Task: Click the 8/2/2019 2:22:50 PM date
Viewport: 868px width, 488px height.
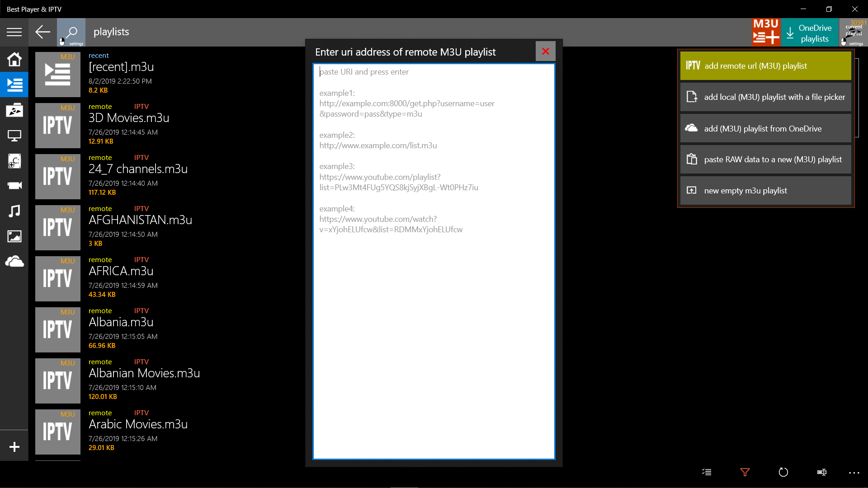Action: [120, 81]
